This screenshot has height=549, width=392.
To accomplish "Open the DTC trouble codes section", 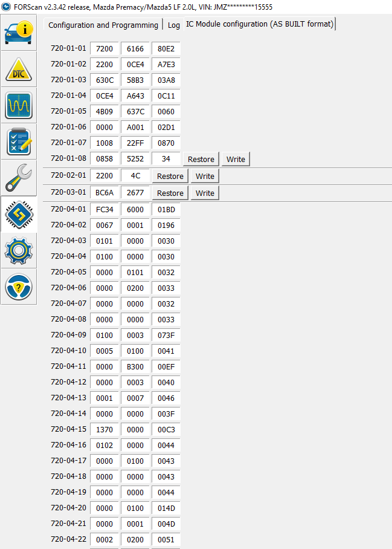I will (19, 69).
